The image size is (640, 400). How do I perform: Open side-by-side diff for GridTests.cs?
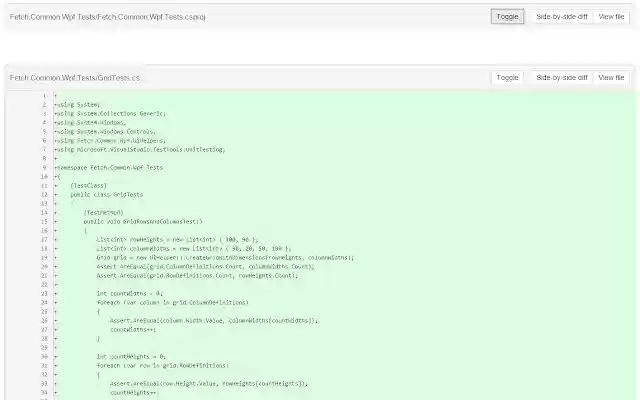(562, 78)
